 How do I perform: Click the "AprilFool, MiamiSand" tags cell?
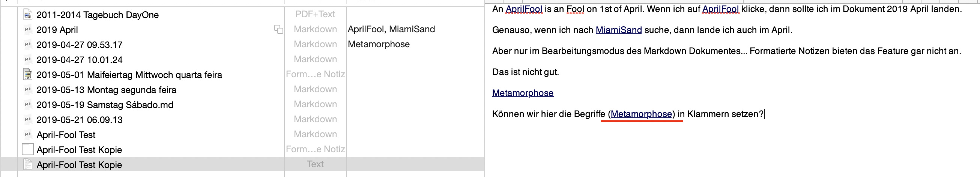coord(391,29)
